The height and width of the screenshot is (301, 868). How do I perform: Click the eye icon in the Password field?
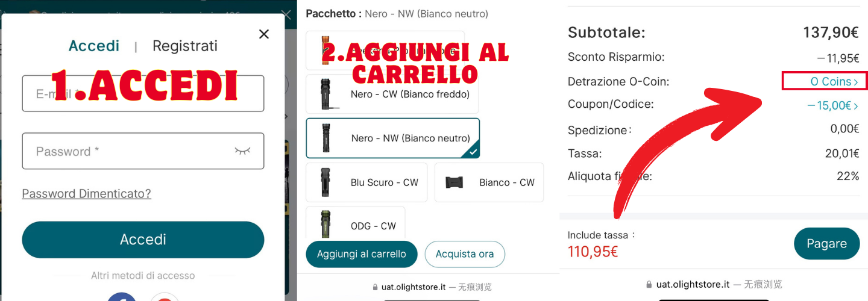pos(242,151)
